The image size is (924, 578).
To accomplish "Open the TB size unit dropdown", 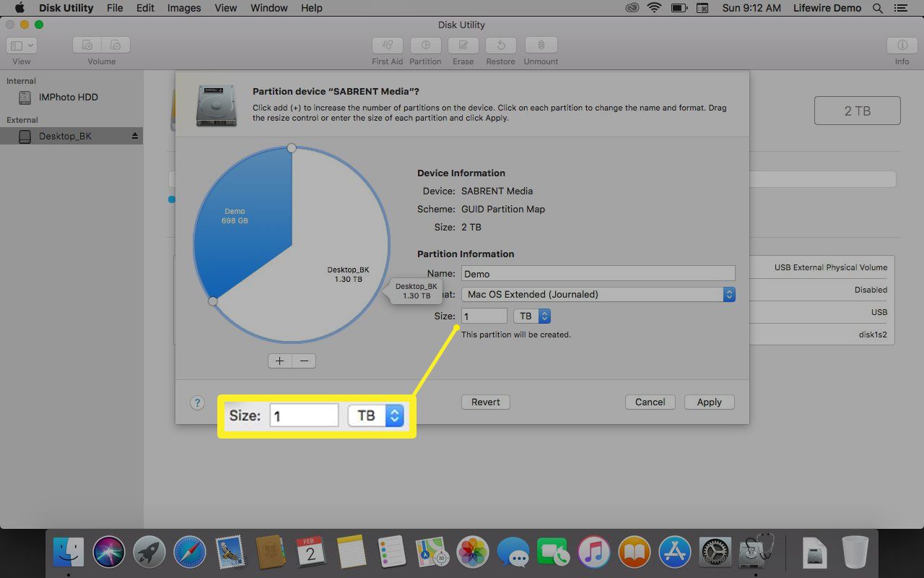I will (x=532, y=316).
